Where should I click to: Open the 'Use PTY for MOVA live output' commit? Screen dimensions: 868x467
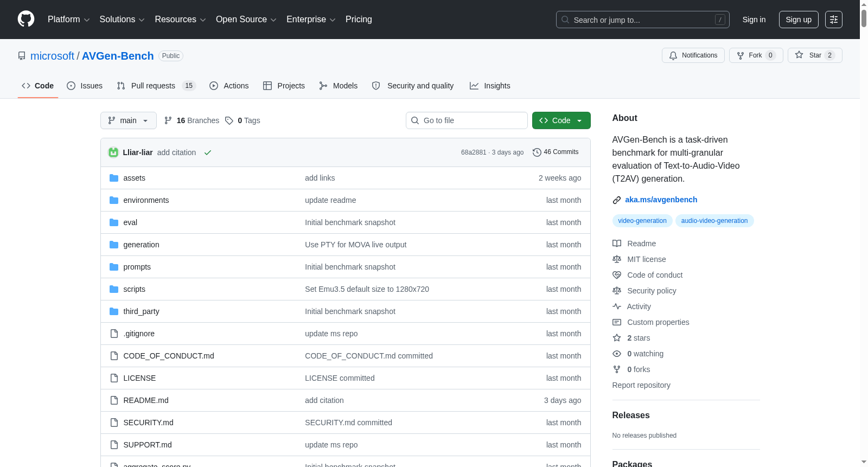pos(356,245)
